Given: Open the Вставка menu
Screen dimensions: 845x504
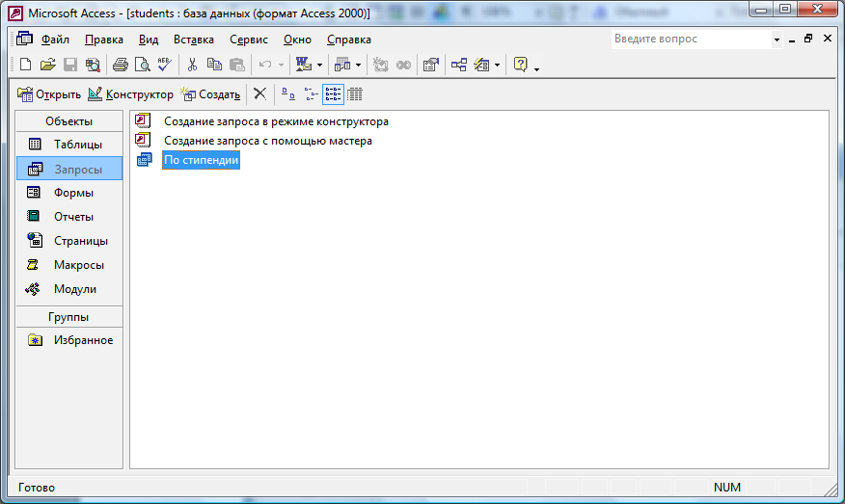Looking at the screenshot, I should pos(194,40).
